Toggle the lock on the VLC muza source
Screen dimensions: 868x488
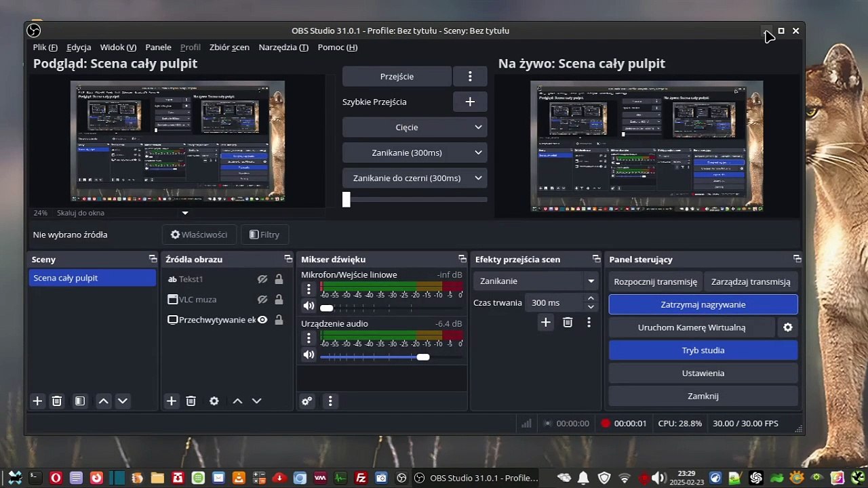point(279,300)
